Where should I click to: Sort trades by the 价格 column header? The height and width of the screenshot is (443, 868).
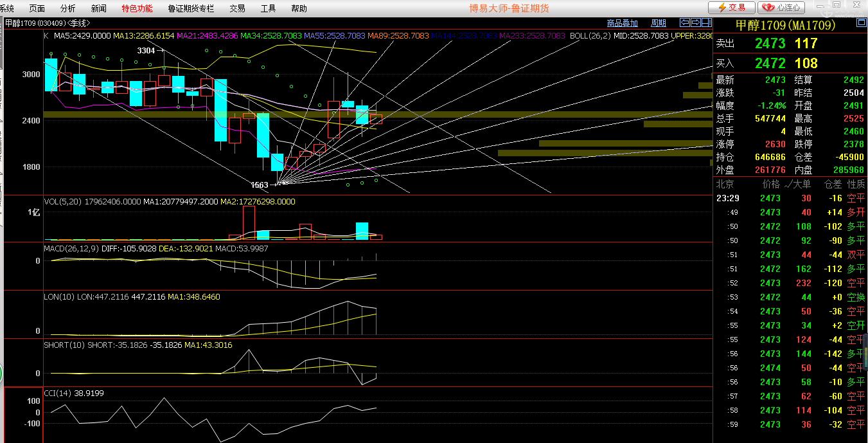(x=771, y=184)
